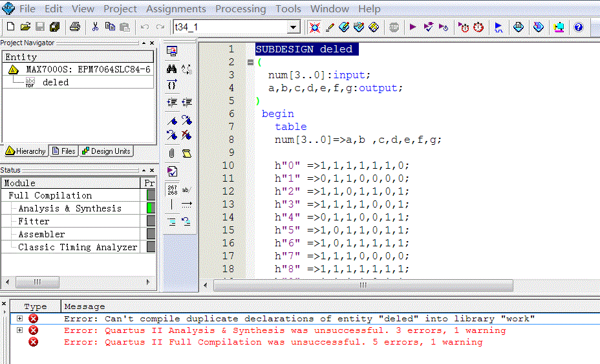Click the binoculars Find icon
600x364 pixels.
pyautogui.click(x=172, y=69)
